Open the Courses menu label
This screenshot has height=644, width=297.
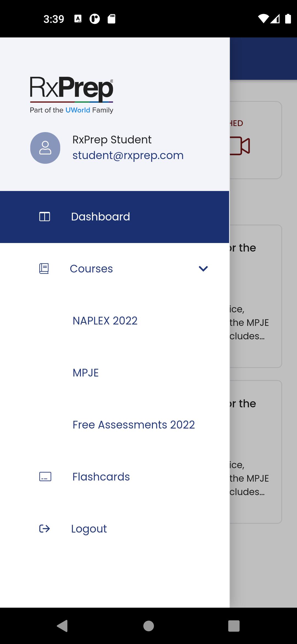point(91,269)
